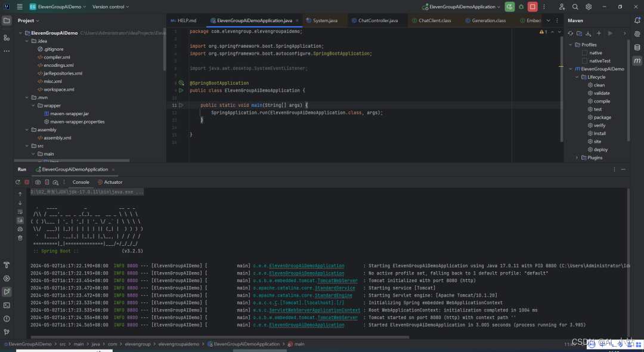
Task: Open the Git tool window
Action: click(x=7, y=332)
